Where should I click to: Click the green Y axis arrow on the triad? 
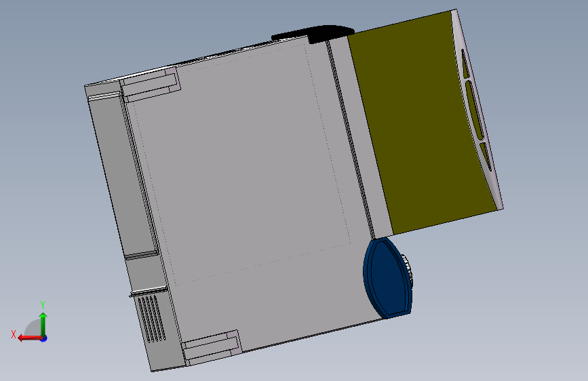(x=43, y=324)
